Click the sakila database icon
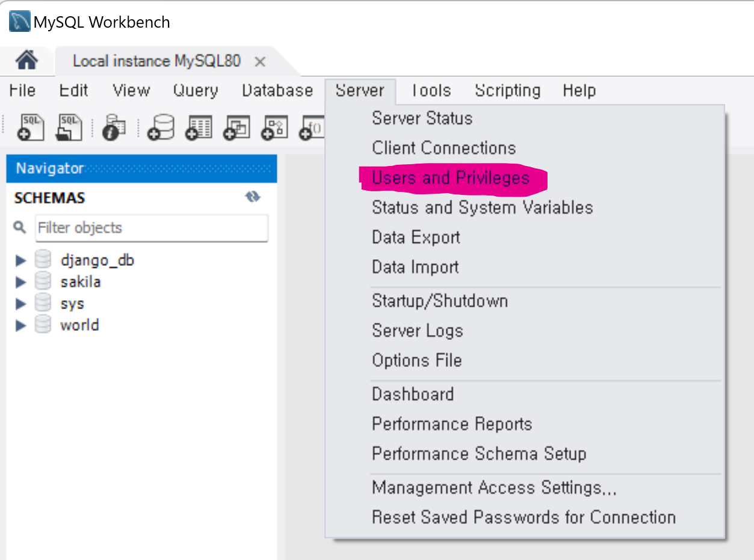The height and width of the screenshot is (560, 754). [43, 282]
